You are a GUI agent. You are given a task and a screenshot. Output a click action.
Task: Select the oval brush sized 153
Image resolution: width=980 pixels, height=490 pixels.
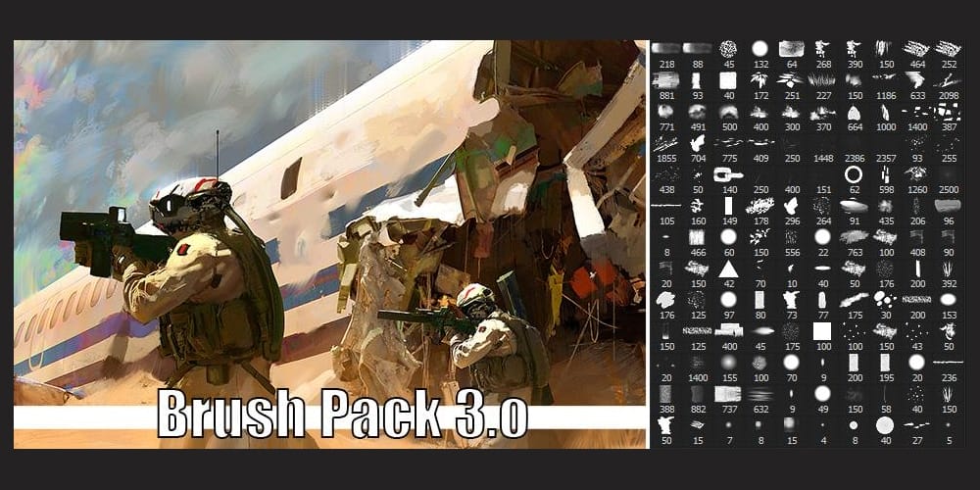click(948, 300)
